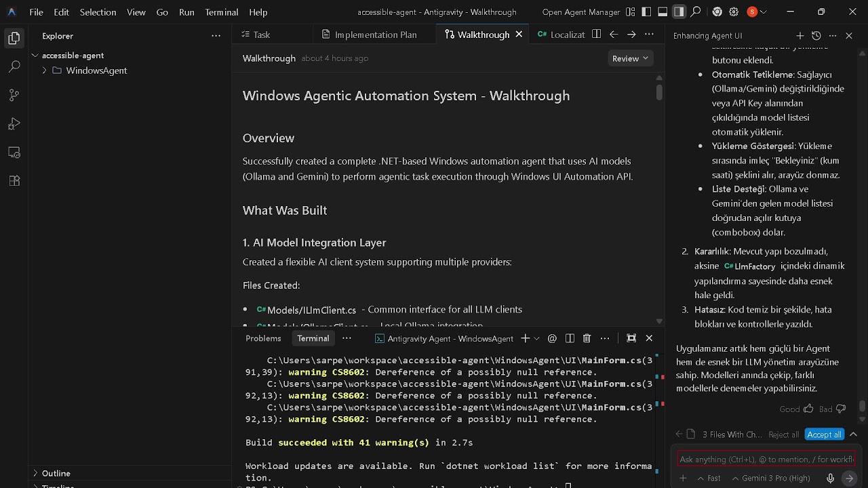Split the terminal panel
Screen dimensions: 868x488
570,338
